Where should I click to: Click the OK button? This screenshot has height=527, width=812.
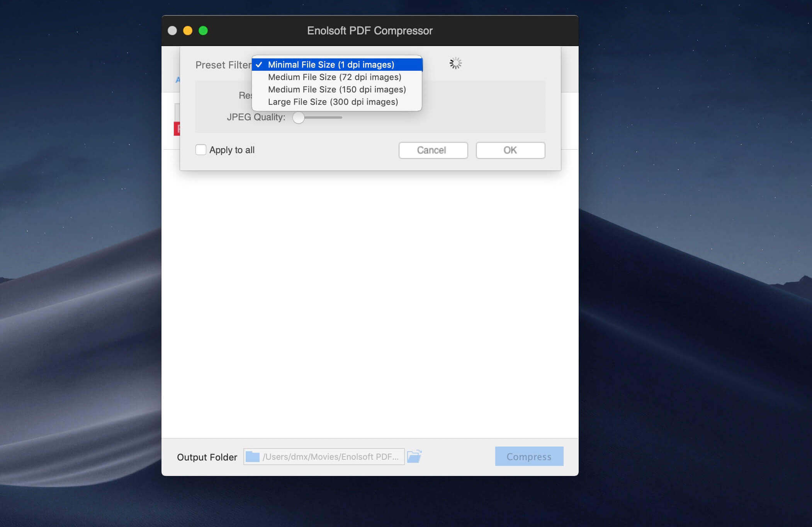point(510,150)
